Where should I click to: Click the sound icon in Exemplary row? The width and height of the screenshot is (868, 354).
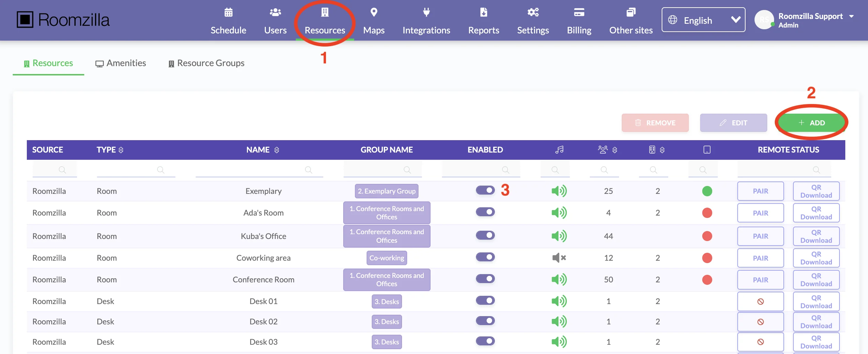(559, 191)
